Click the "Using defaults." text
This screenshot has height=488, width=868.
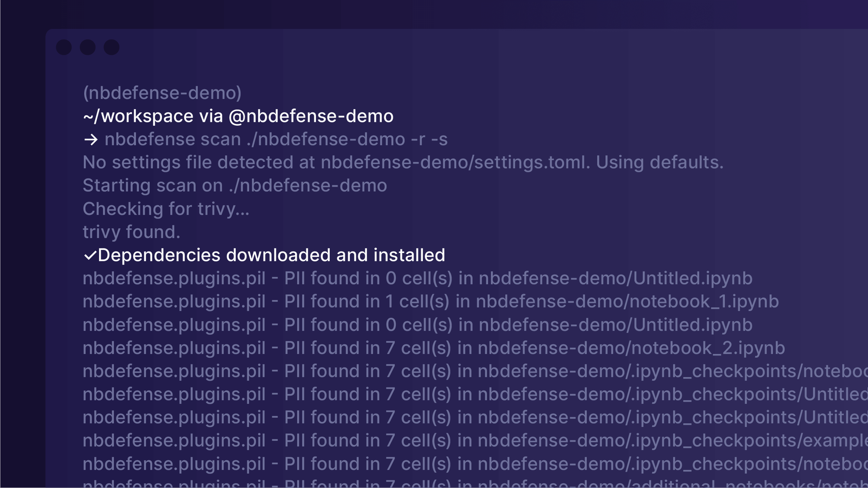[659, 163]
